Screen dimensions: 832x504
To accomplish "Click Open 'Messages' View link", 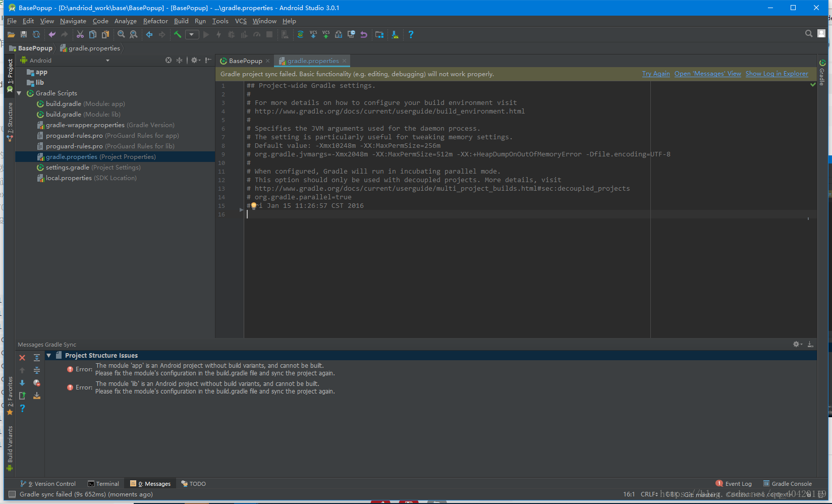I will coord(708,74).
